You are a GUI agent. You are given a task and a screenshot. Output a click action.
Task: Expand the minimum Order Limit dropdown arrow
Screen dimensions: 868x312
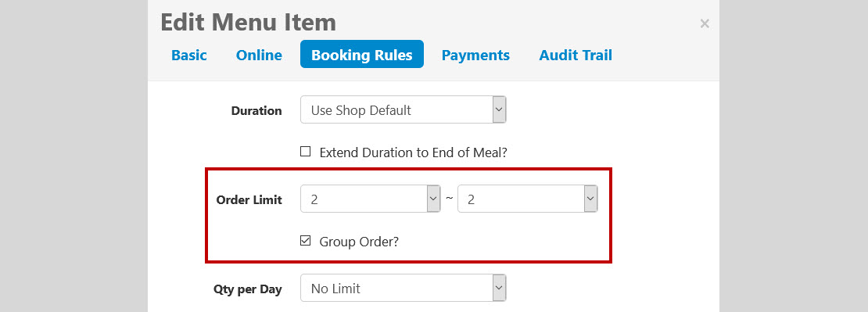click(433, 199)
